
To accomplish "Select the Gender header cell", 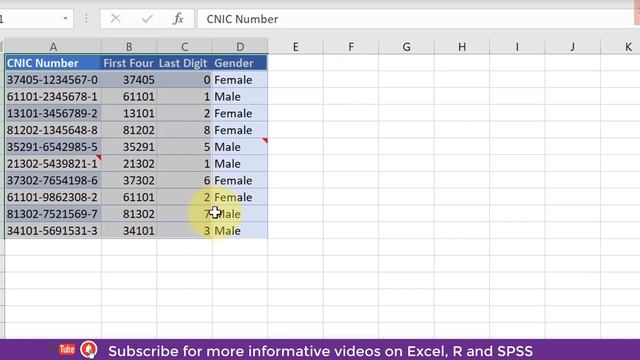I will [x=240, y=63].
